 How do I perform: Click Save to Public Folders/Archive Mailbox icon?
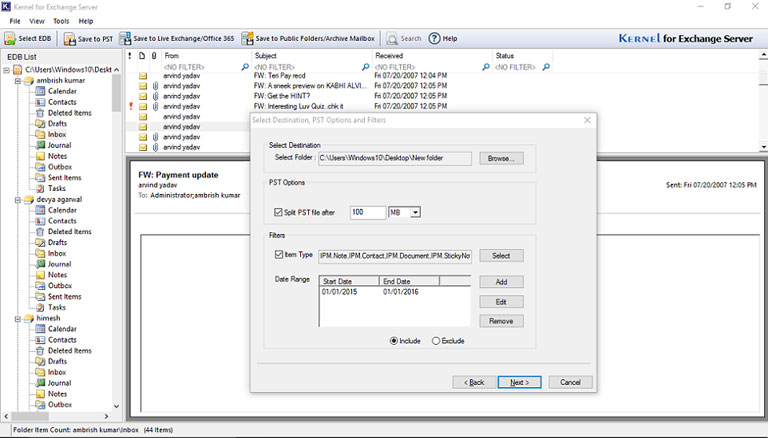tap(247, 38)
